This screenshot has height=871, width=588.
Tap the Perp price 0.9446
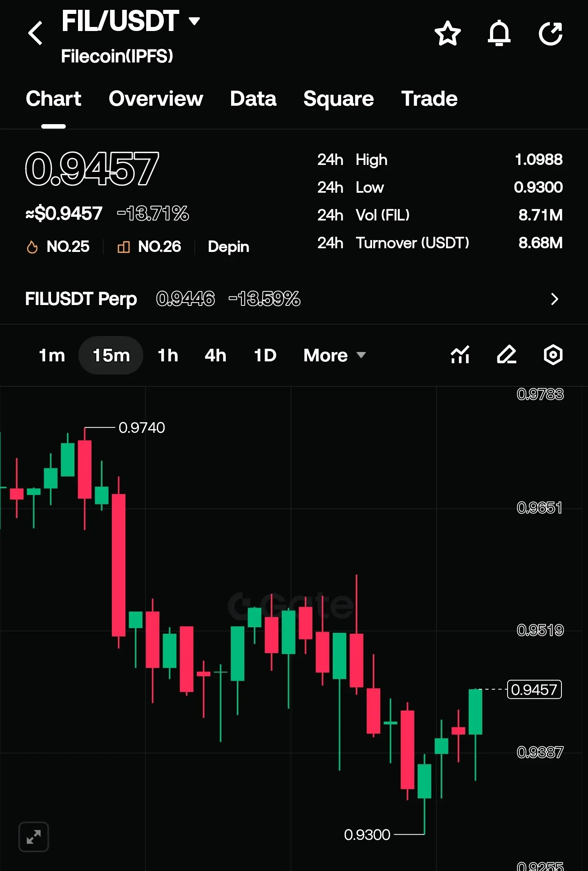[x=185, y=299]
